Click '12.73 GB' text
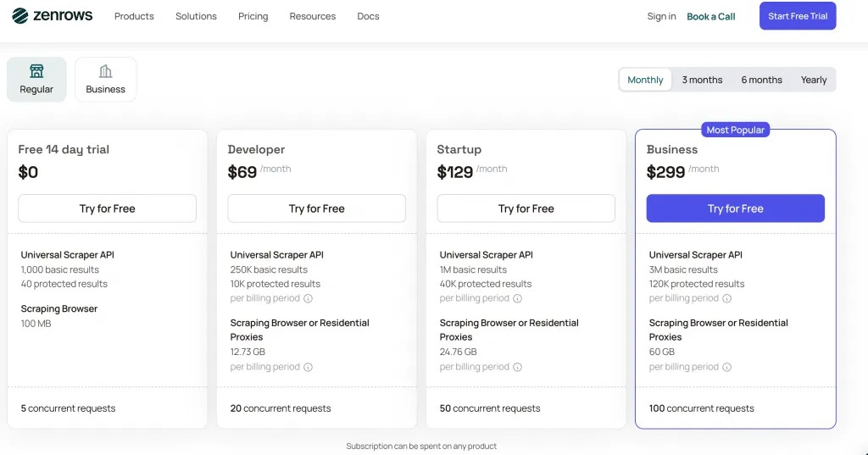868x455 pixels. pyautogui.click(x=248, y=352)
